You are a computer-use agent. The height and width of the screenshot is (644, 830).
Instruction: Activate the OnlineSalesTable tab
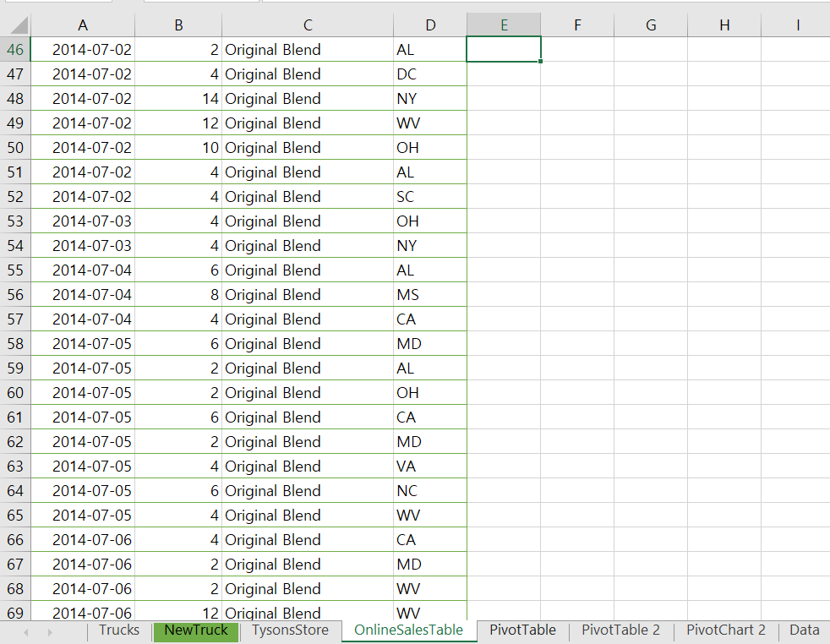click(408, 630)
